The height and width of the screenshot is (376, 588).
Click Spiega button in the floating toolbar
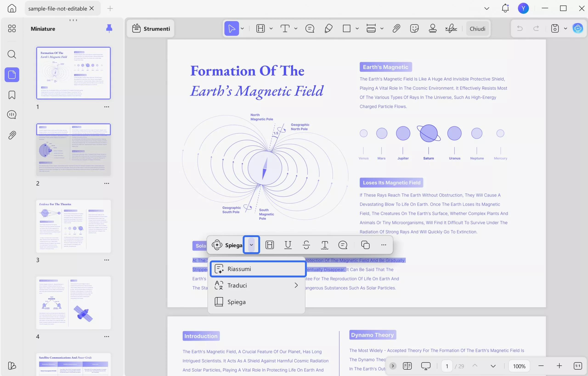click(227, 245)
